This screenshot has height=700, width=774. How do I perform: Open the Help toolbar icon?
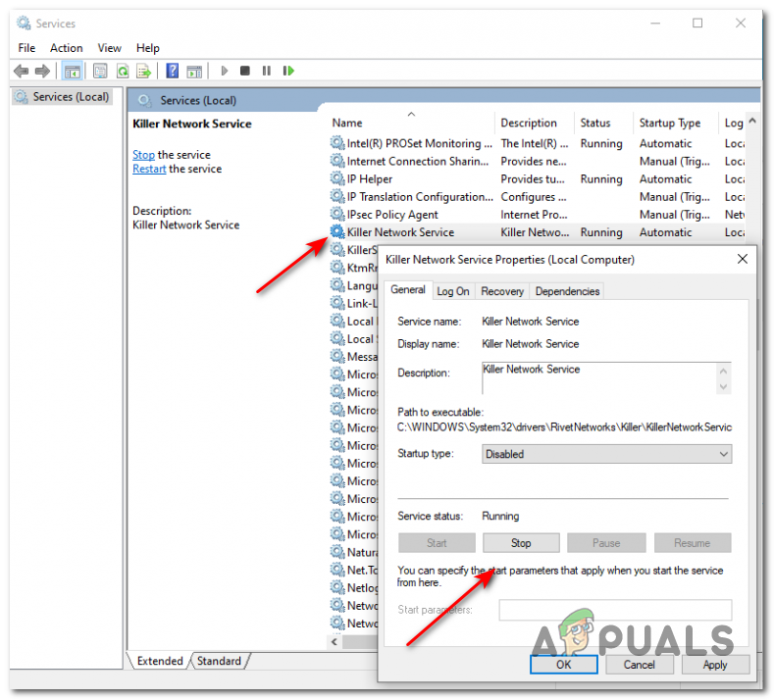coord(172,71)
